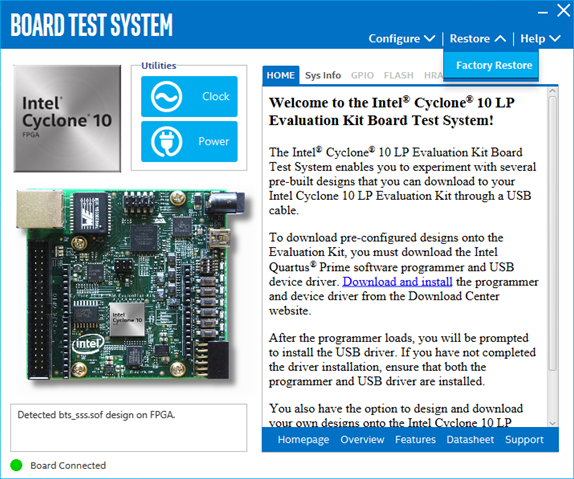Open the Homepage link

click(303, 439)
